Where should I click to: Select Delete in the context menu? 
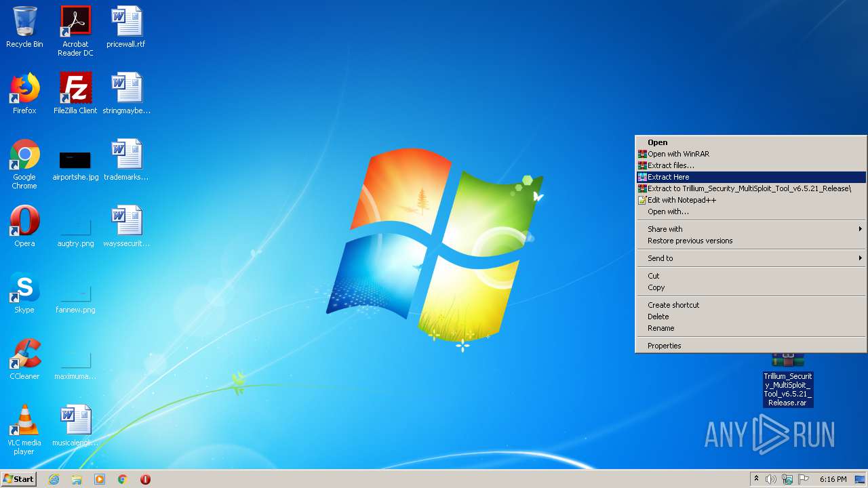pos(751,317)
